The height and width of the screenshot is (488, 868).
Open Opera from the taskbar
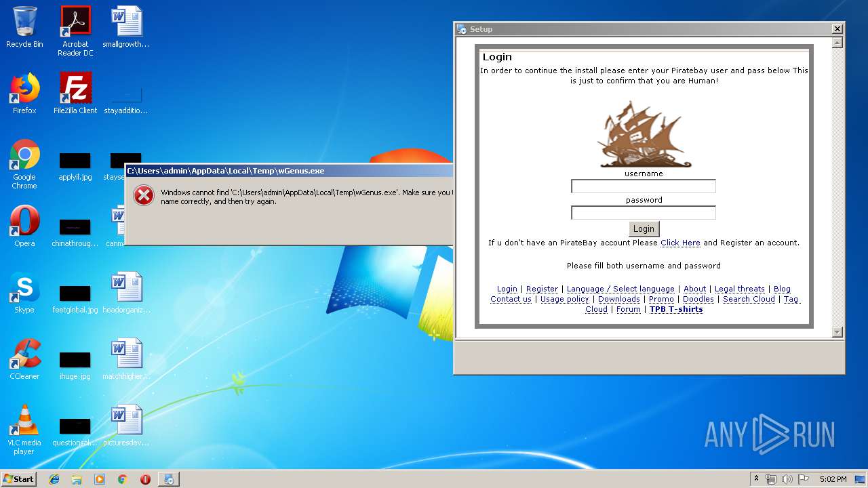[145, 479]
